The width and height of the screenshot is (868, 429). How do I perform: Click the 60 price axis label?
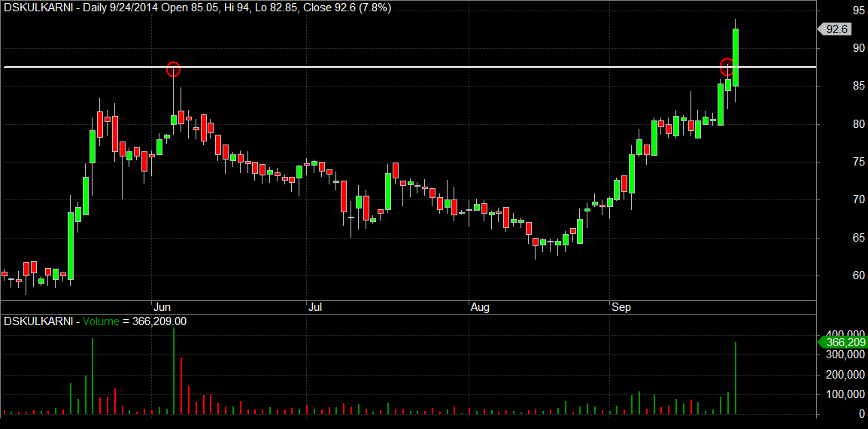858,275
